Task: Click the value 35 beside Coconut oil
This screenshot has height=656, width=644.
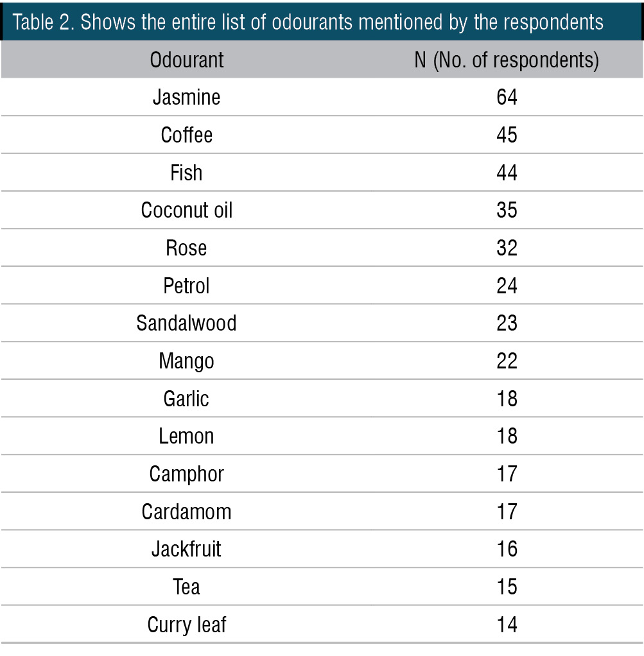Action: [x=507, y=210]
